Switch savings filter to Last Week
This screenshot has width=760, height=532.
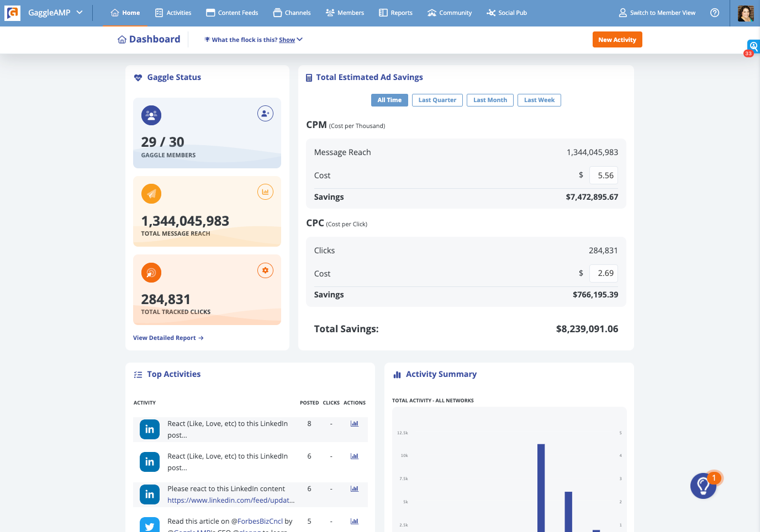pos(539,100)
